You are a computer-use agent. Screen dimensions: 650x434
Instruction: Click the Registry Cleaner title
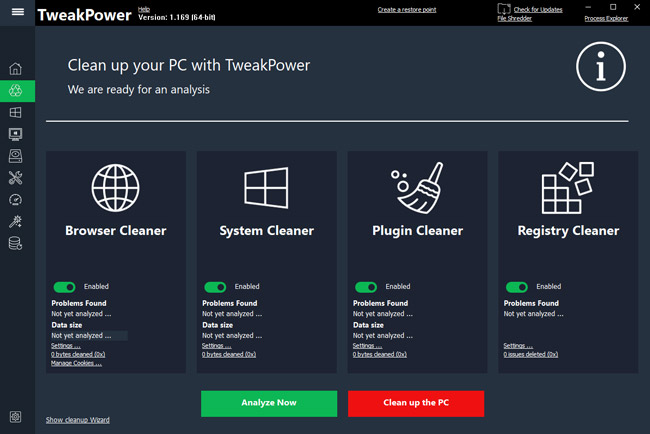coord(568,231)
